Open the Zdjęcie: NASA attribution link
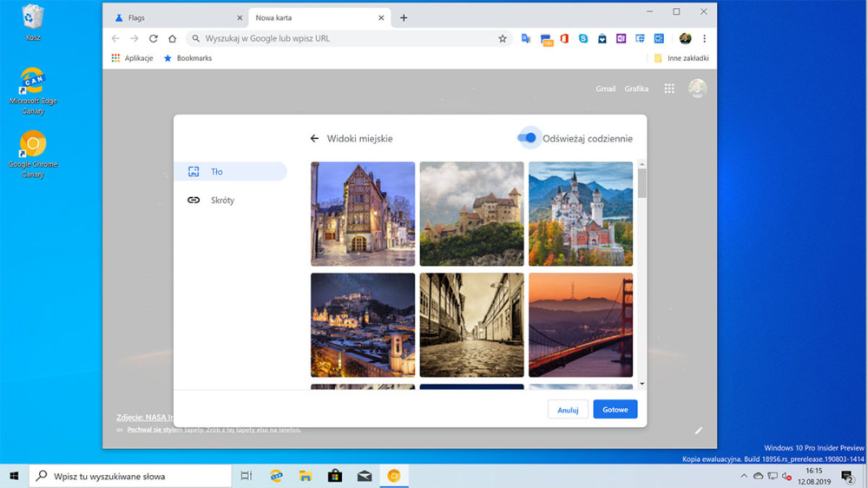Image resolution: width=868 pixels, height=488 pixels. (145, 417)
